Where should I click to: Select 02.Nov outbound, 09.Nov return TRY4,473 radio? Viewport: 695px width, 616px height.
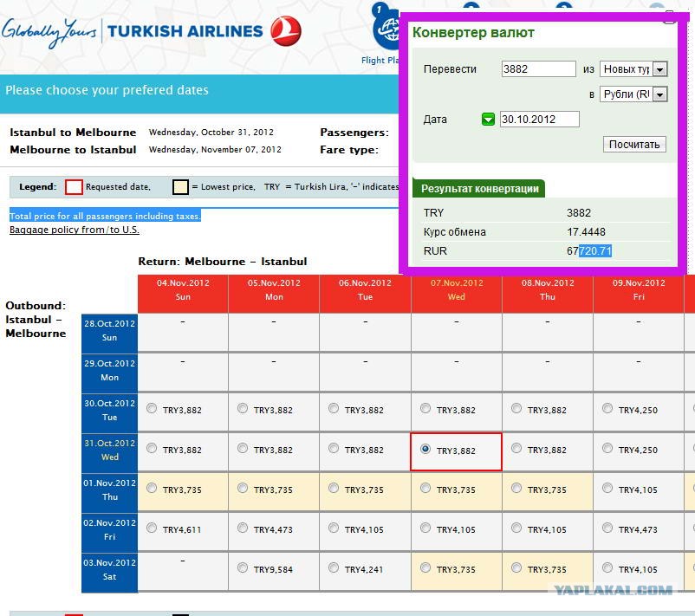pyautogui.click(x=607, y=528)
